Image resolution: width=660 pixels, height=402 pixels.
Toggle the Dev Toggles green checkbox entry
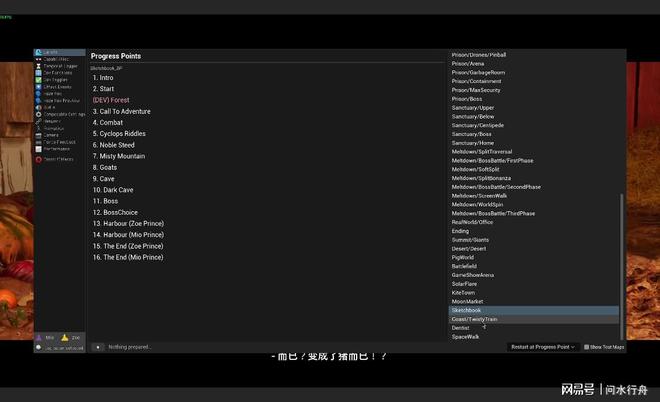click(38, 79)
